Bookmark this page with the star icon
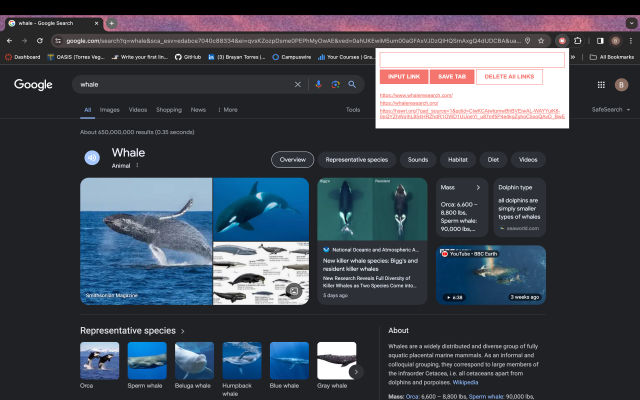The image size is (640, 400). [x=541, y=41]
